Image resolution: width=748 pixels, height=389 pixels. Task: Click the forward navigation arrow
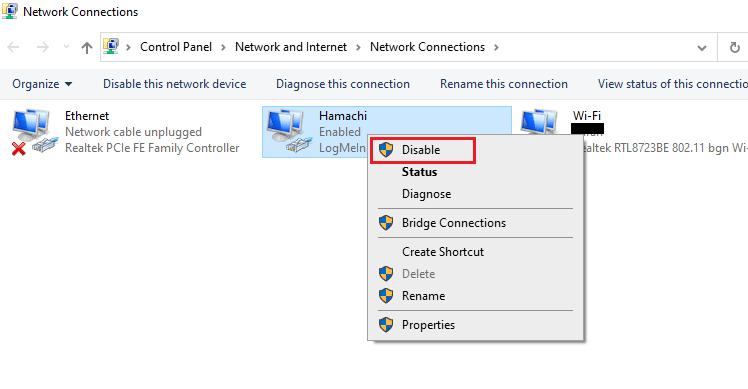[x=42, y=47]
